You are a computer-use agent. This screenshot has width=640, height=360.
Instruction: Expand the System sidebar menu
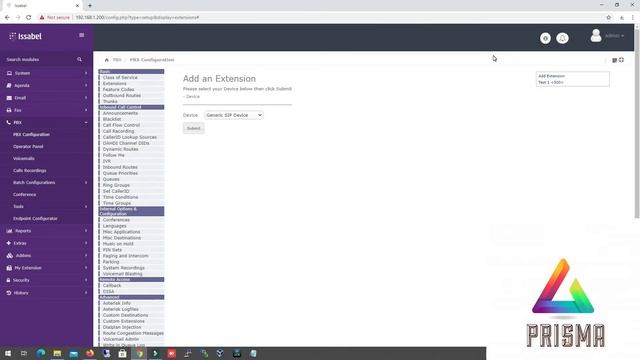pos(47,73)
